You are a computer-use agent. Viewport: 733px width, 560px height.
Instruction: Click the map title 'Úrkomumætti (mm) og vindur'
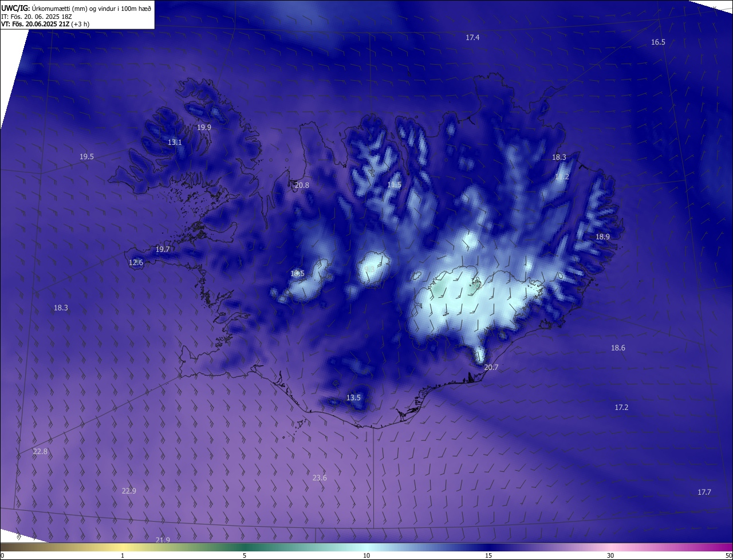(74, 8)
